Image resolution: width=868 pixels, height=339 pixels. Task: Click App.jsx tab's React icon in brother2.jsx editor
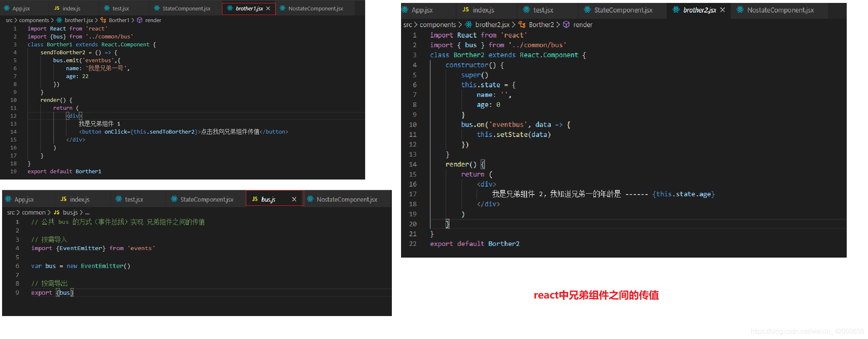(x=405, y=10)
